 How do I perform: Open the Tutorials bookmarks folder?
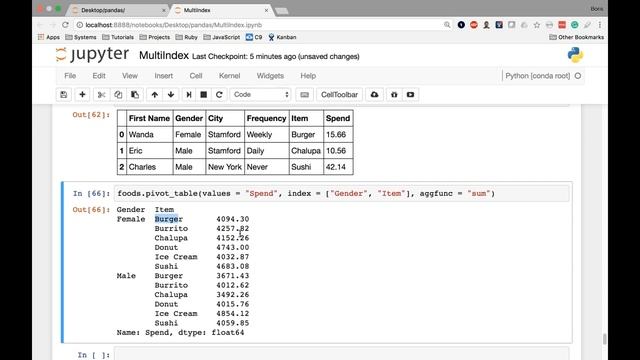(x=118, y=37)
